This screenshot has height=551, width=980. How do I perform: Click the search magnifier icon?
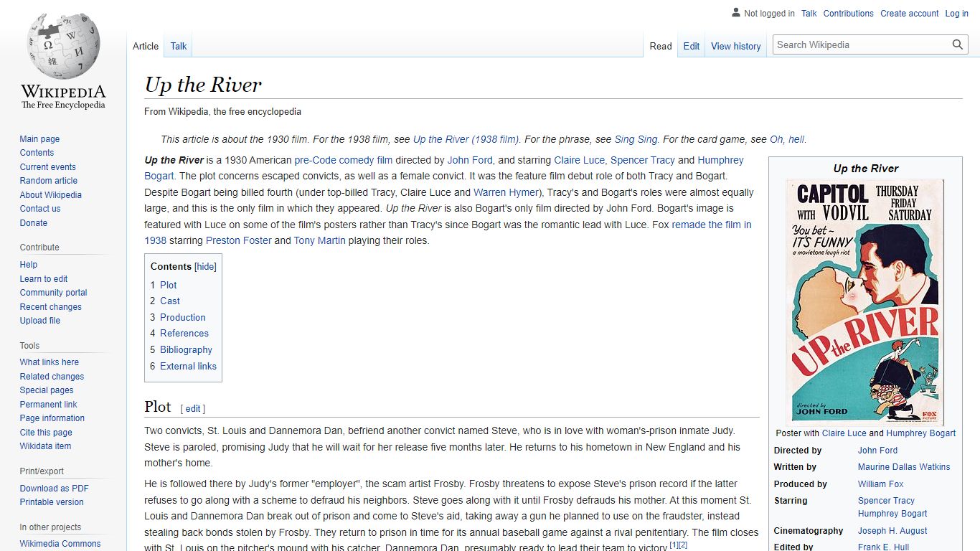coord(958,44)
